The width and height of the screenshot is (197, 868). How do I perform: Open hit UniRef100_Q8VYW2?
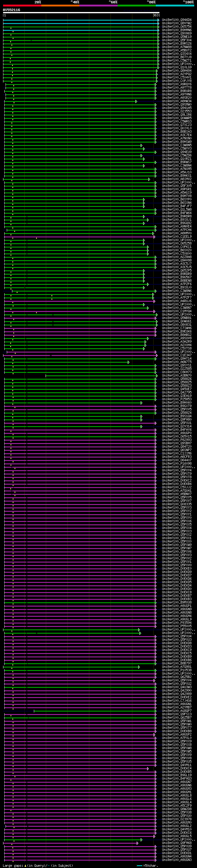[x=177, y=23]
